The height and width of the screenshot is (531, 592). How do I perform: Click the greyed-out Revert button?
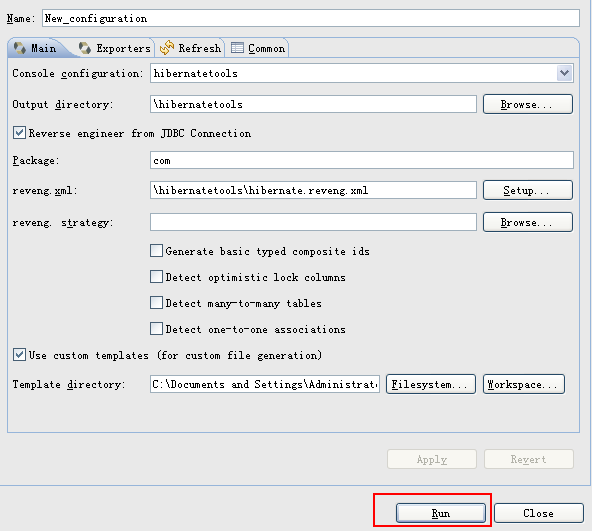click(529, 459)
